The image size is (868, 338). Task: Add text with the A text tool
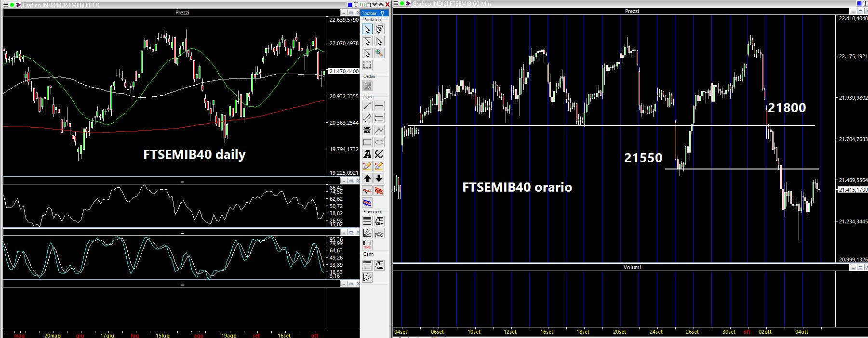click(367, 154)
